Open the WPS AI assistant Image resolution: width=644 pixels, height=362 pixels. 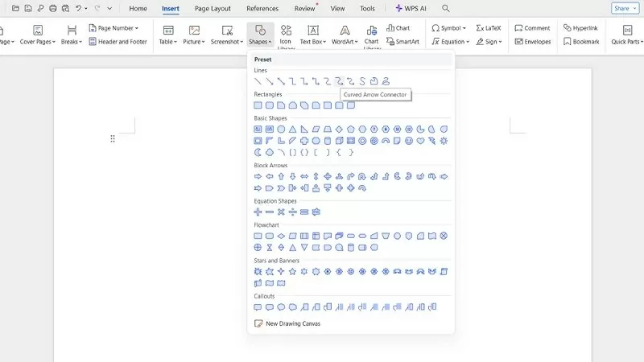[411, 8]
